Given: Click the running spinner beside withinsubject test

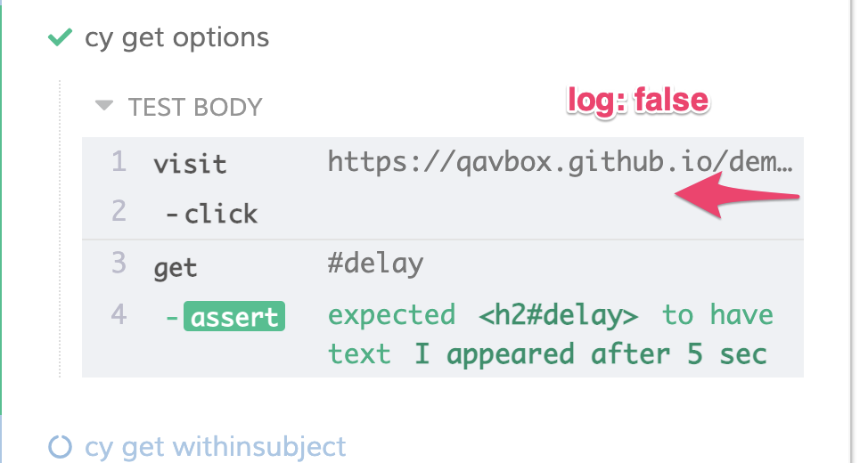Looking at the screenshot, I should tap(59, 446).
